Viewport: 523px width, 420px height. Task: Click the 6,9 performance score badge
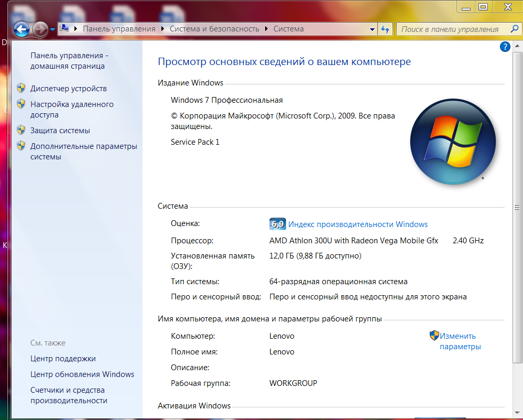pos(277,224)
